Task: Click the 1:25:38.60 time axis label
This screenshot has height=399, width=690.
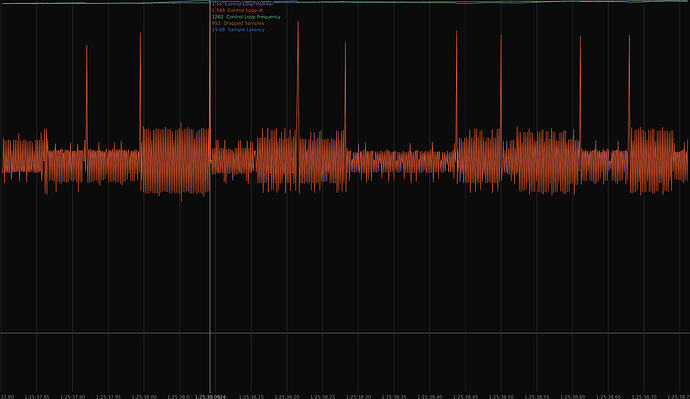Action: [573, 396]
